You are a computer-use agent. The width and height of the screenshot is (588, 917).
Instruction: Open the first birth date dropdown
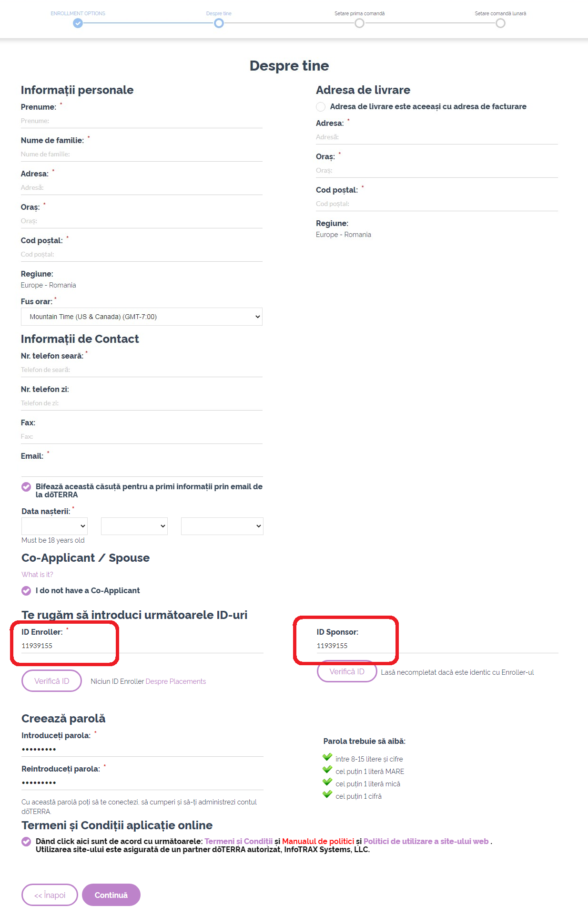pyautogui.click(x=54, y=526)
